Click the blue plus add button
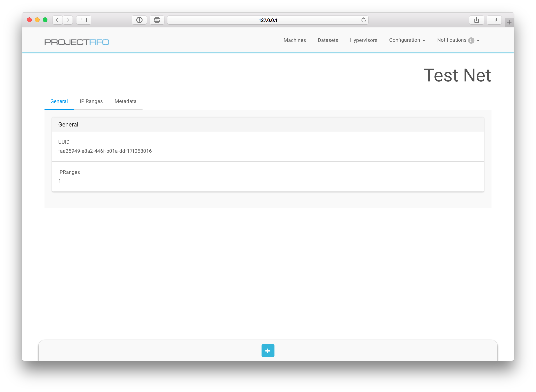 click(x=268, y=350)
